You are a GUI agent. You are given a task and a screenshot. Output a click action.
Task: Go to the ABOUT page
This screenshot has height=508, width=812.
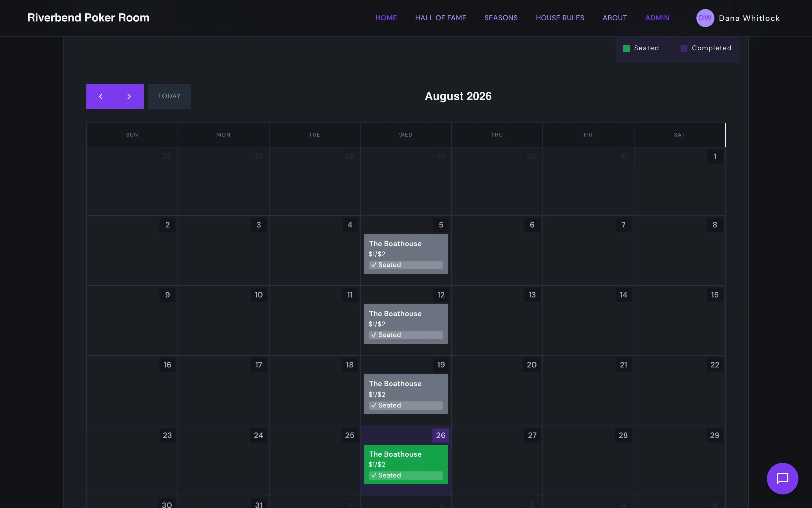tap(615, 18)
